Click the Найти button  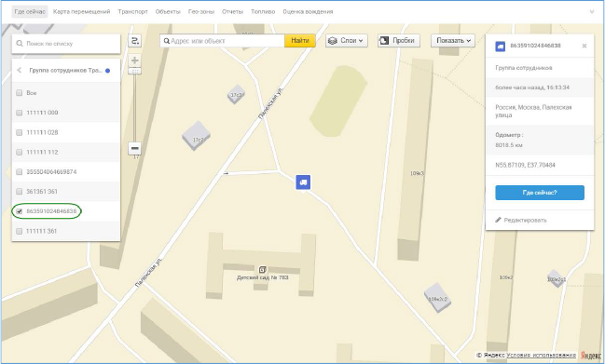tap(300, 41)
